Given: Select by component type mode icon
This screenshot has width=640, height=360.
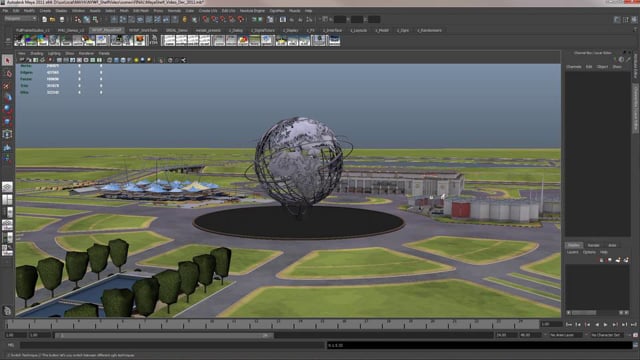Looking at the screenshot, I should pos(96,20).
